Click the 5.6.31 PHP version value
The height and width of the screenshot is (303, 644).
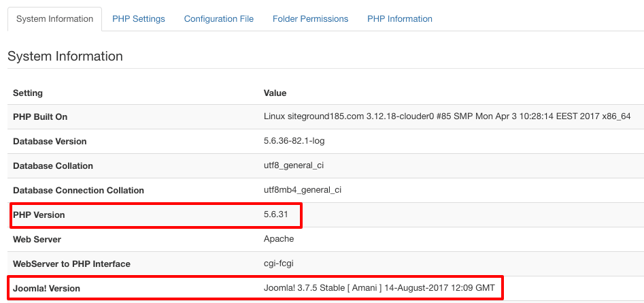click(275, 214)
